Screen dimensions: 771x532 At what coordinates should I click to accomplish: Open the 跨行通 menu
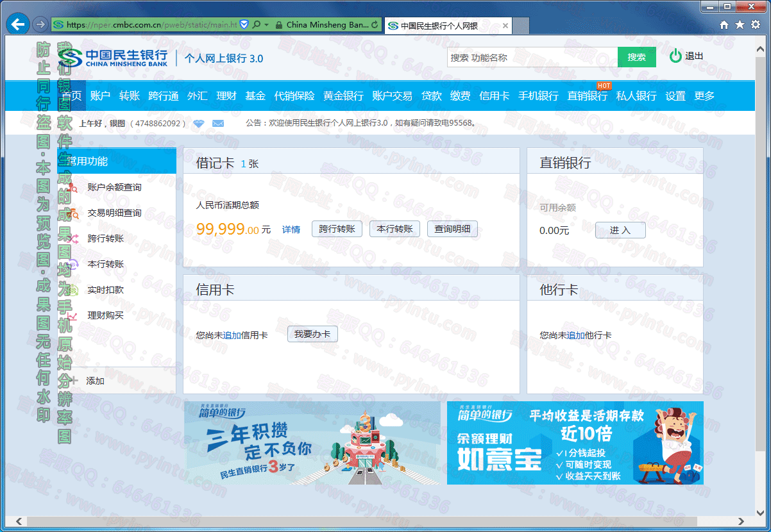click(x=163, y=96)
